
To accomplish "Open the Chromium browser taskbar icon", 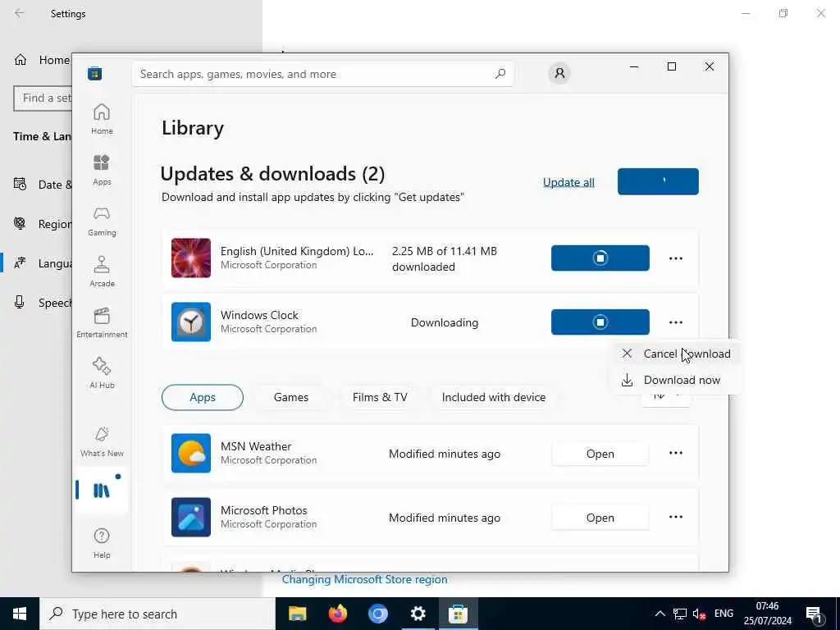I will click(377, 614).
